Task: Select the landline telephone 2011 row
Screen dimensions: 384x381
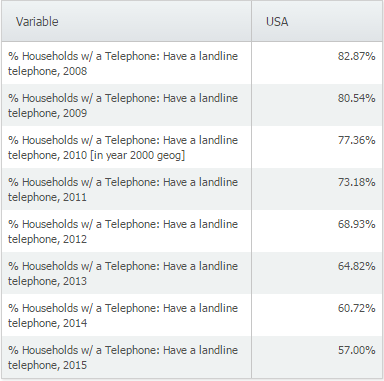Action: pyautogui.click(x=192, y=189)
